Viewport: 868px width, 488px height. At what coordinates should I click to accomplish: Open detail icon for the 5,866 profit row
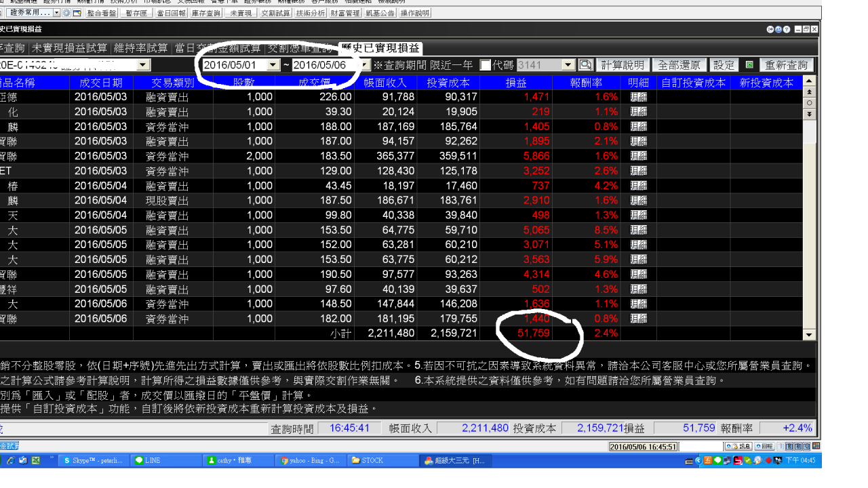(638, 156)
